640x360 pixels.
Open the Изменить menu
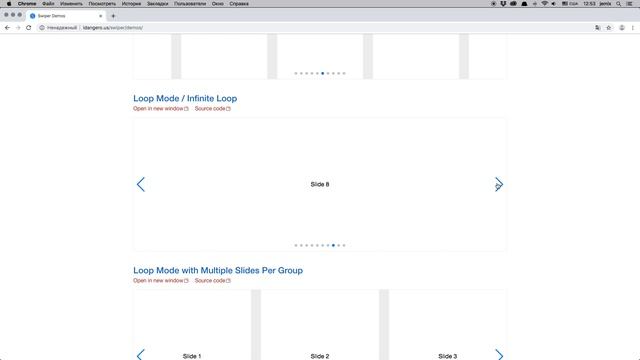pos(71,4)
